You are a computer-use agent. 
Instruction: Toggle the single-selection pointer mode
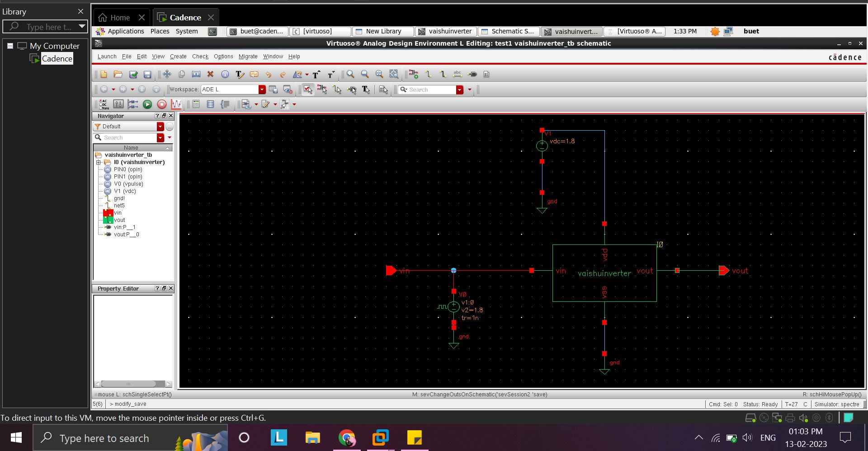click(308, 89)
